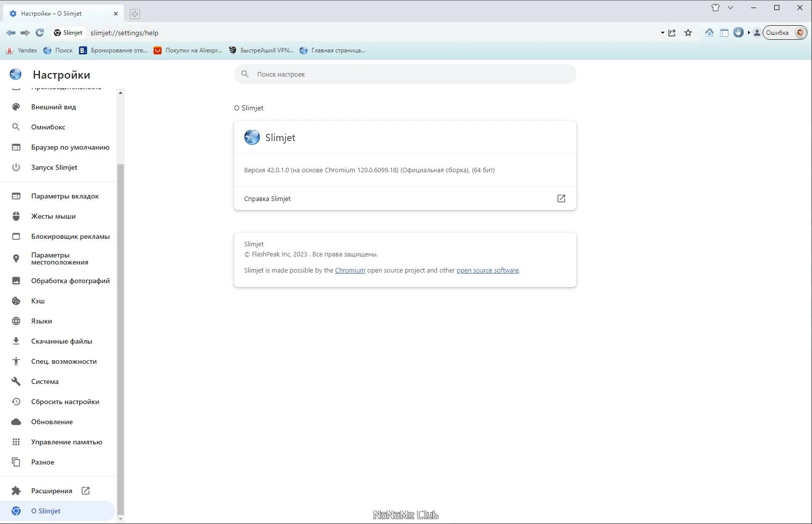Click the home icon in toolbar
The height and width of the screenshot is (524, 812).
(x=709, y=33)
